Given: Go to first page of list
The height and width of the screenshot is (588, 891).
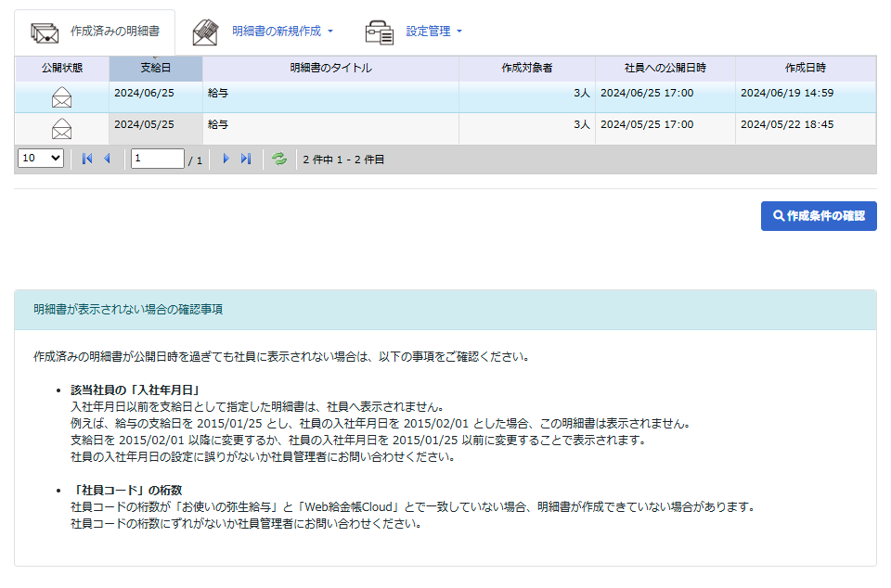Looking at the screenshot, I should tap(87, 159).
